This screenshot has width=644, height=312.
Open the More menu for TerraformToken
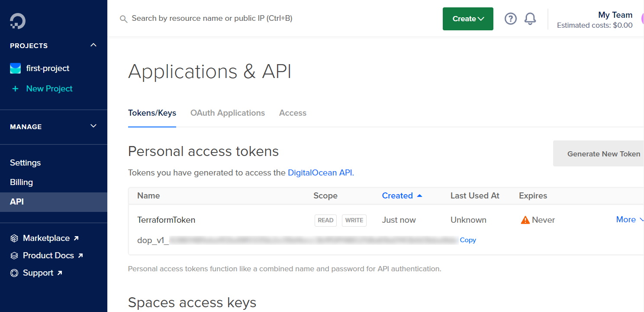point(630,220)
